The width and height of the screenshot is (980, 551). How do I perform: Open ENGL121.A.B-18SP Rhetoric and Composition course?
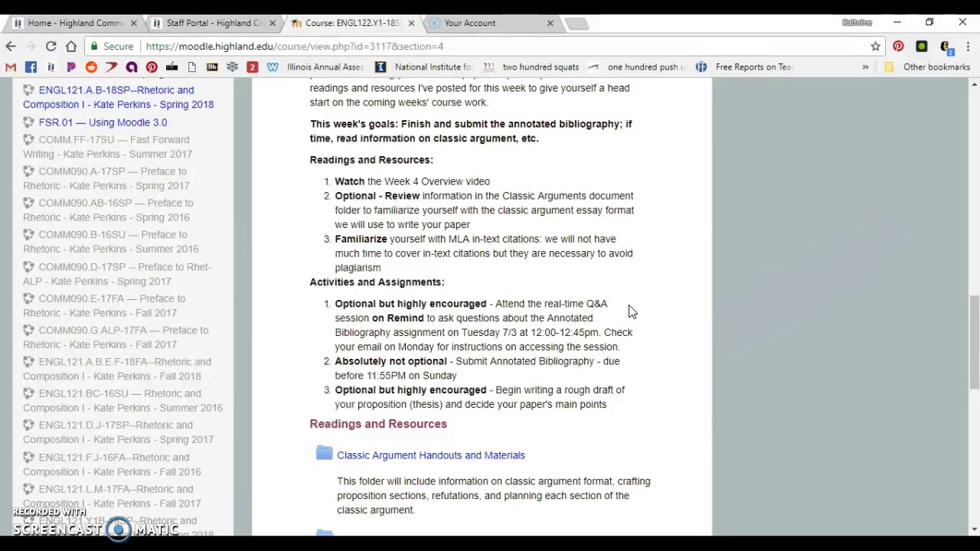118,97
